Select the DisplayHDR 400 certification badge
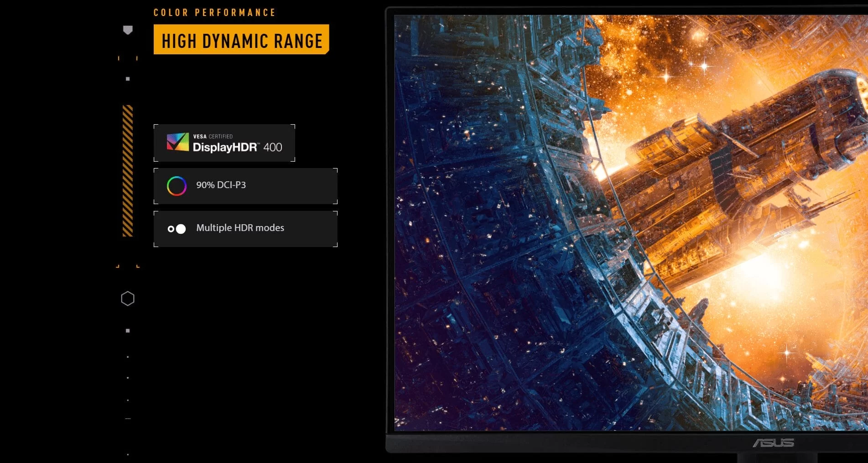The image size is (868, 463). click(224, 143)
